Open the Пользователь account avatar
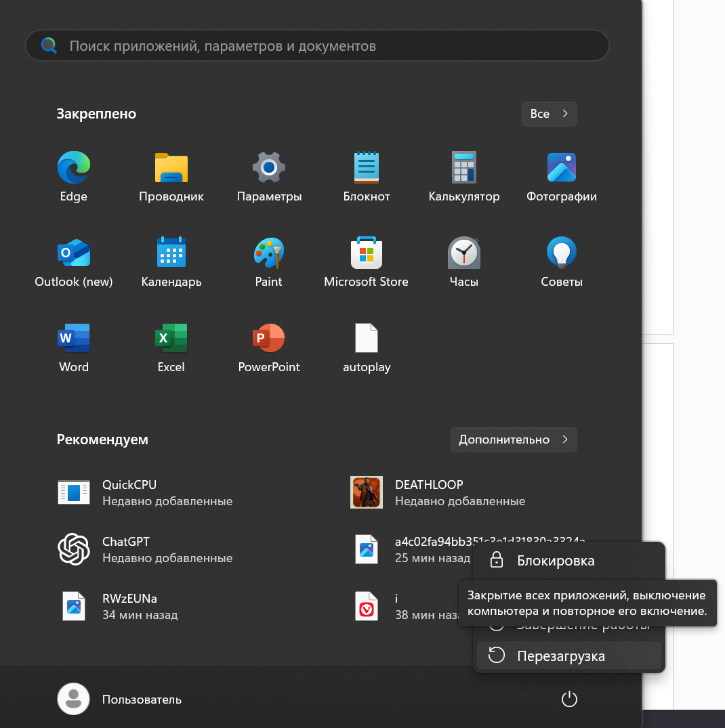This screenshot has height=728, width=725. pos(73,699)
